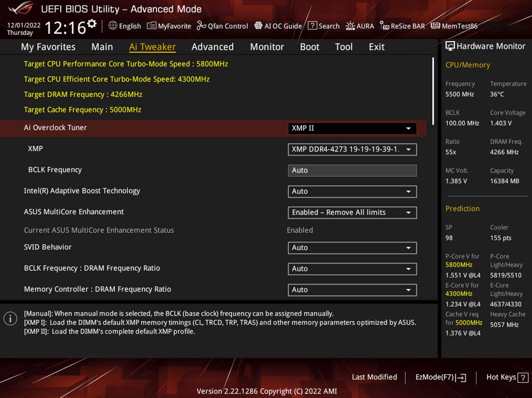Open Qfan Control from the top toolbar
Image resolution: width=532 pixels, height=398 pixels.
[222, 26]
